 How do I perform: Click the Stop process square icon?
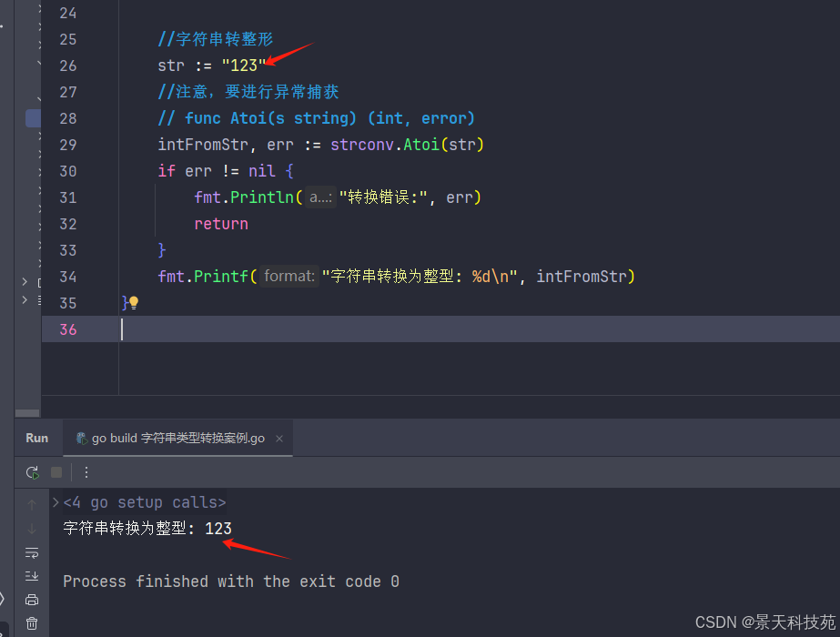56,472
